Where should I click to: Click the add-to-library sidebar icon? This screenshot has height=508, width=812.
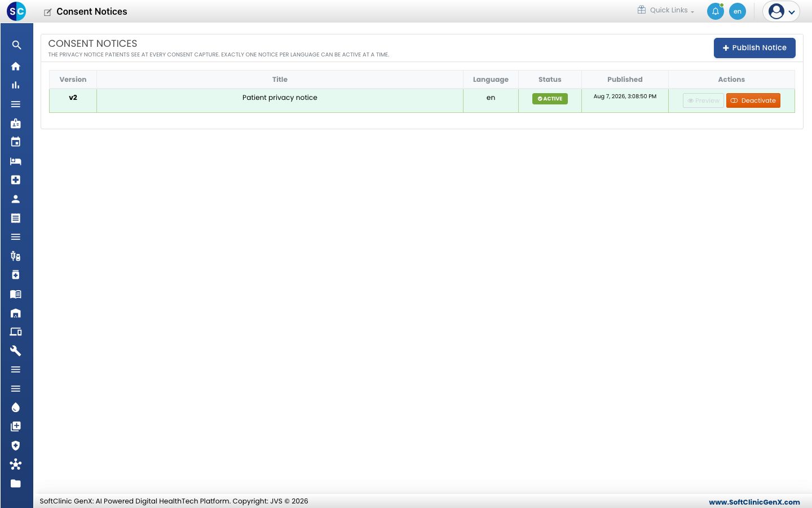click(16, 427)
